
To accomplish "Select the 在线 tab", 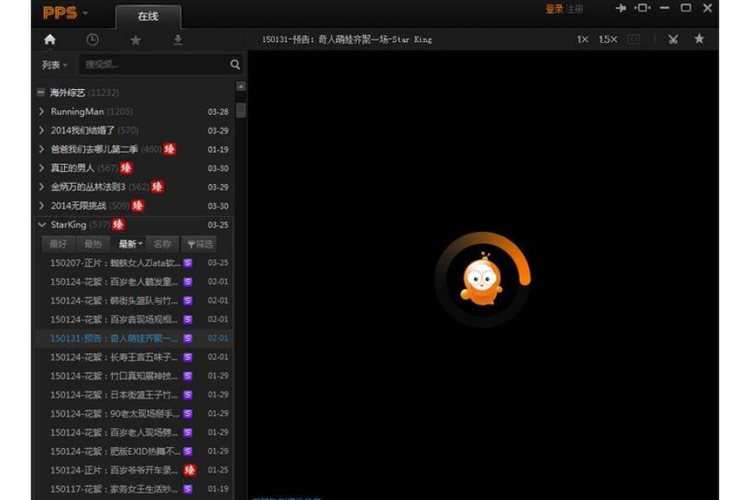I will click(148, 16).
